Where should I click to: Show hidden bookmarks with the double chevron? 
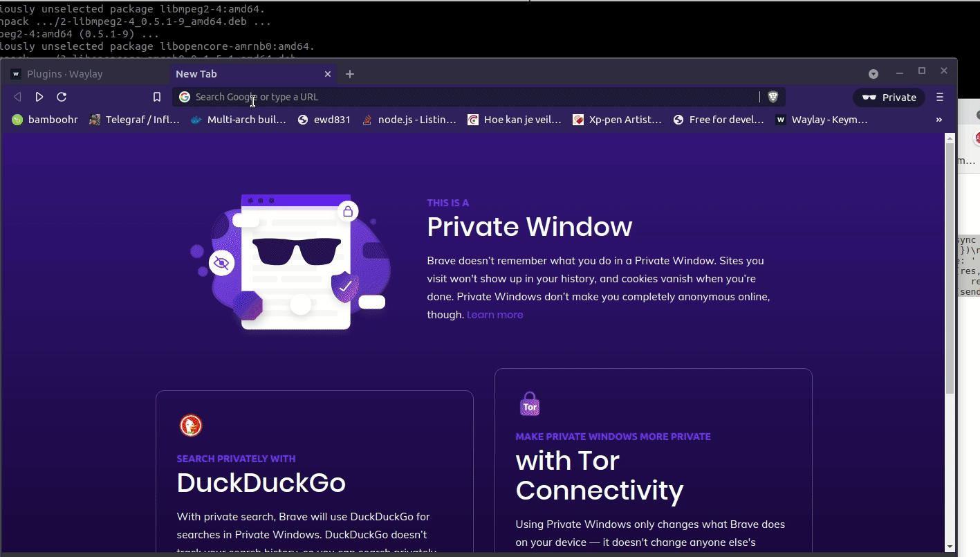[x=939, y=120]
